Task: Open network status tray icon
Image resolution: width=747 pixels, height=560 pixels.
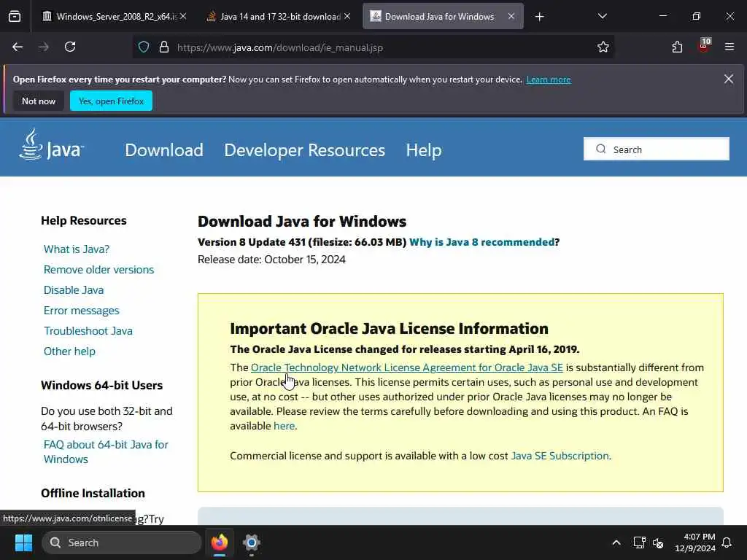Action: 639,542
